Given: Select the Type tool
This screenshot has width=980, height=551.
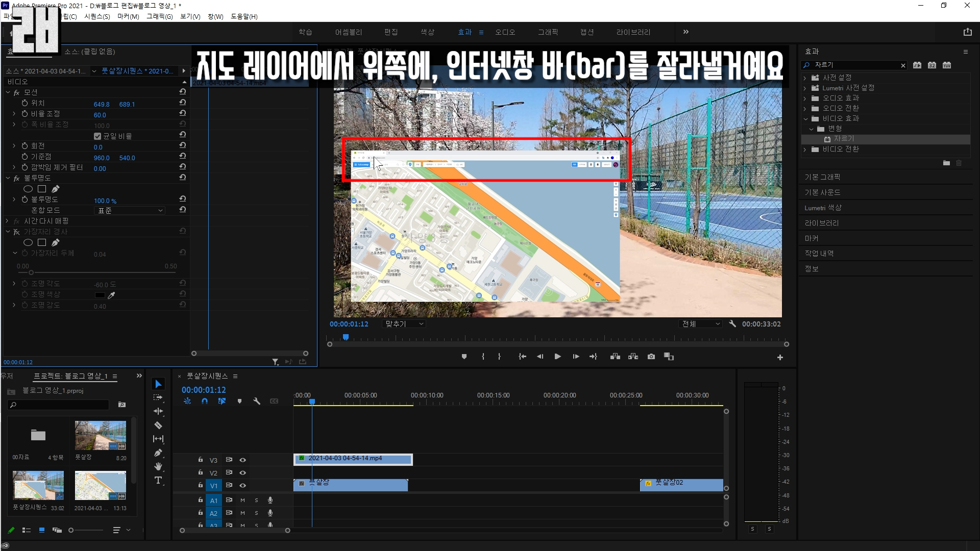Looking at the screenshot, I should coord(158,480).
